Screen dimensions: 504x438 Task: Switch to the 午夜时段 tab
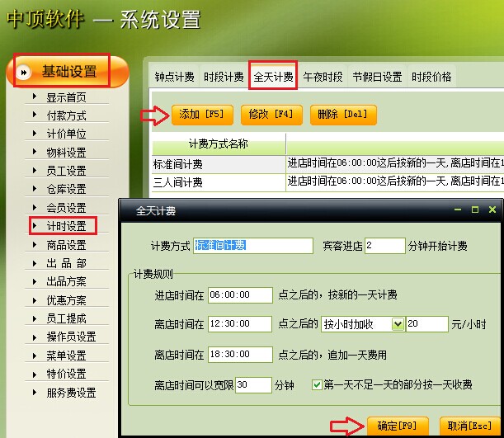[323, 77]
